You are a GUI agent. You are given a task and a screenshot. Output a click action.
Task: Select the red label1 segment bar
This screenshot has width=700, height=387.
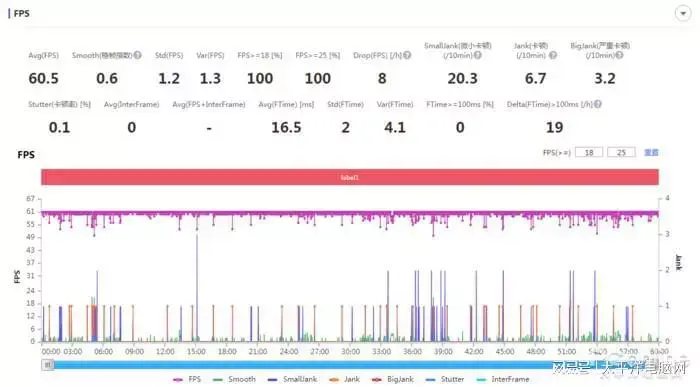350,177
